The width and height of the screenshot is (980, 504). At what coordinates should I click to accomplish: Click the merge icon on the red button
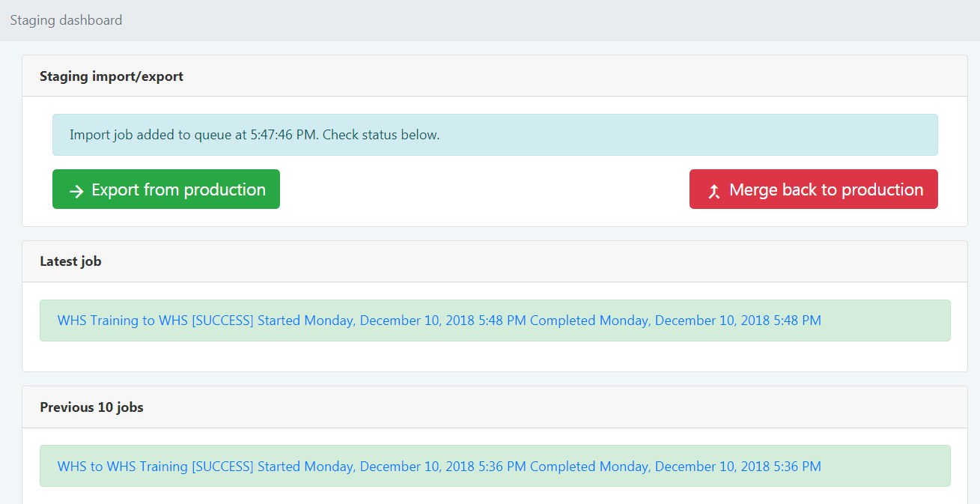tap(714, 191)
